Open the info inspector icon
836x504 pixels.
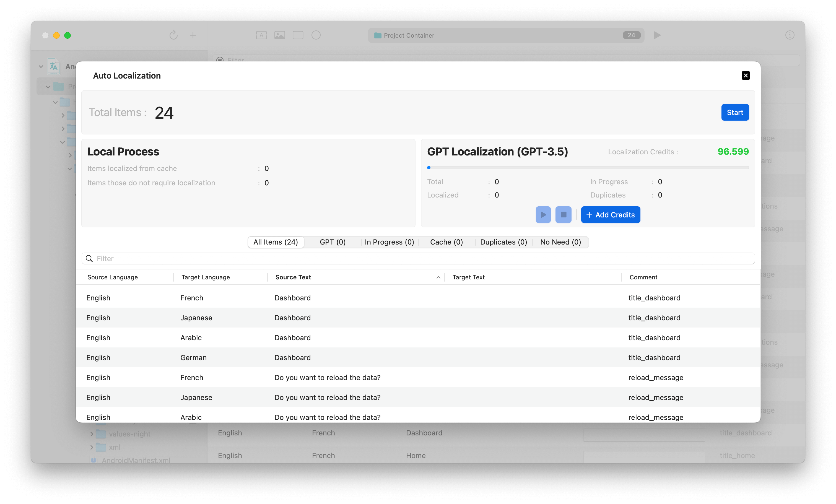790,35
